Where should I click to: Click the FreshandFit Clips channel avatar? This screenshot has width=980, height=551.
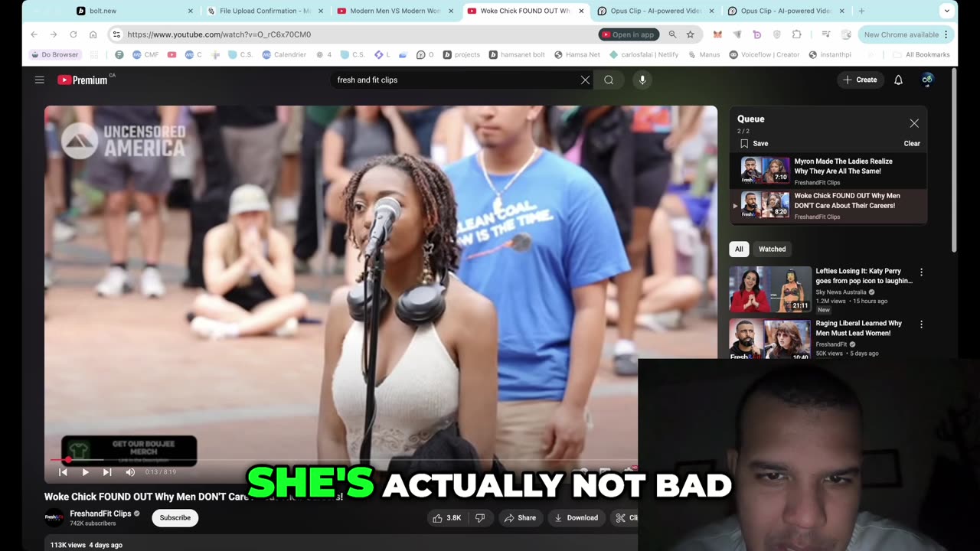(x=54, y=518)
